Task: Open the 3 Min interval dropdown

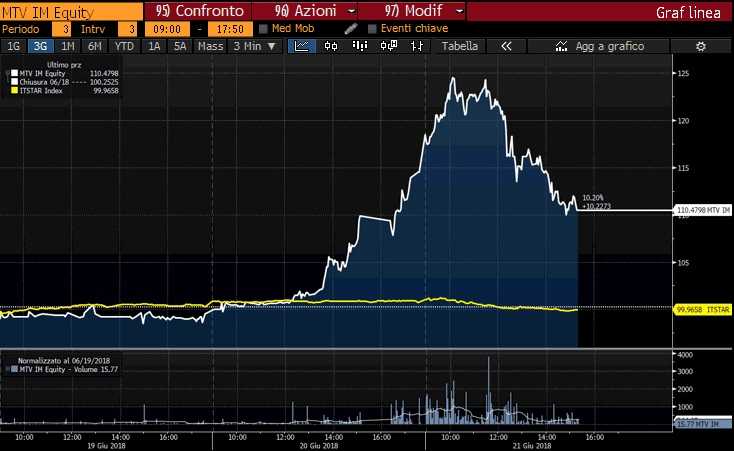Action: pos(251,46)
